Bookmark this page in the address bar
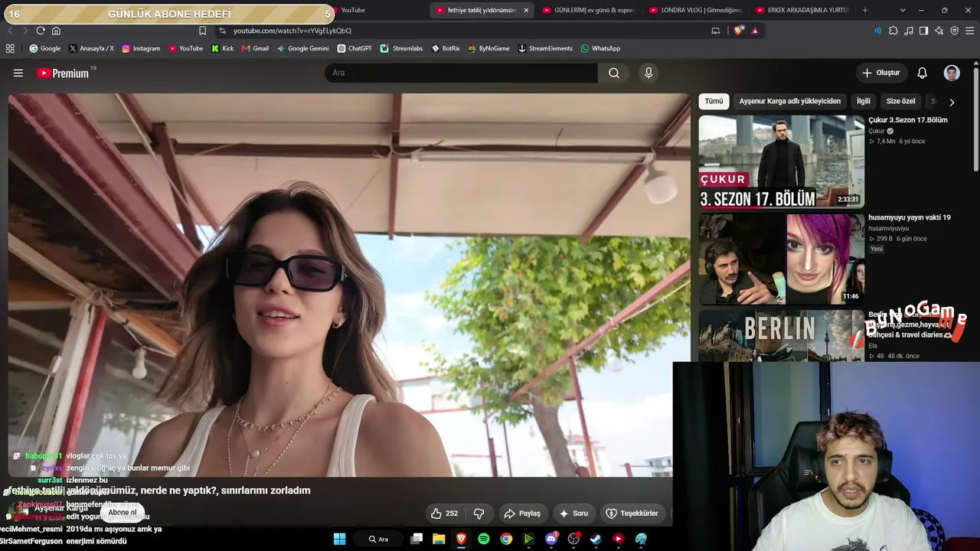980x551 pixels. click(202, 31)
